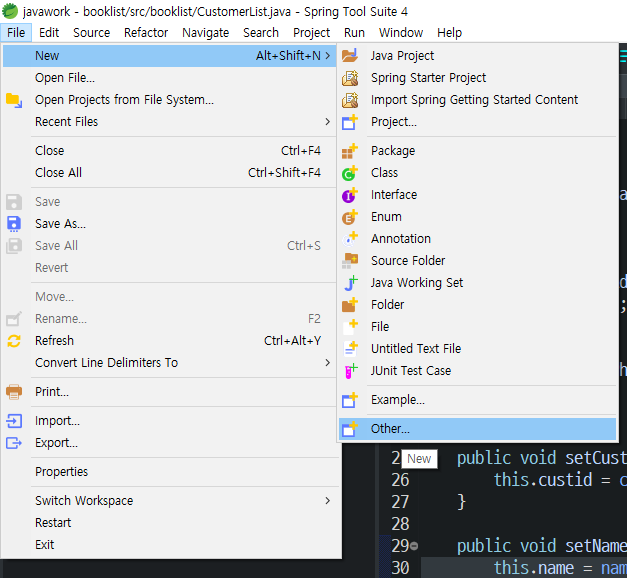Click 'this.custid' on editor line 26
Screen dimensions: 627x578
[x=543, y=480]
